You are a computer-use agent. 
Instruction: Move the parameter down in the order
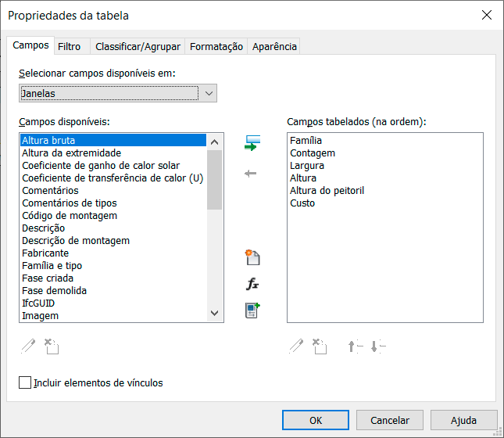(378, 346)
